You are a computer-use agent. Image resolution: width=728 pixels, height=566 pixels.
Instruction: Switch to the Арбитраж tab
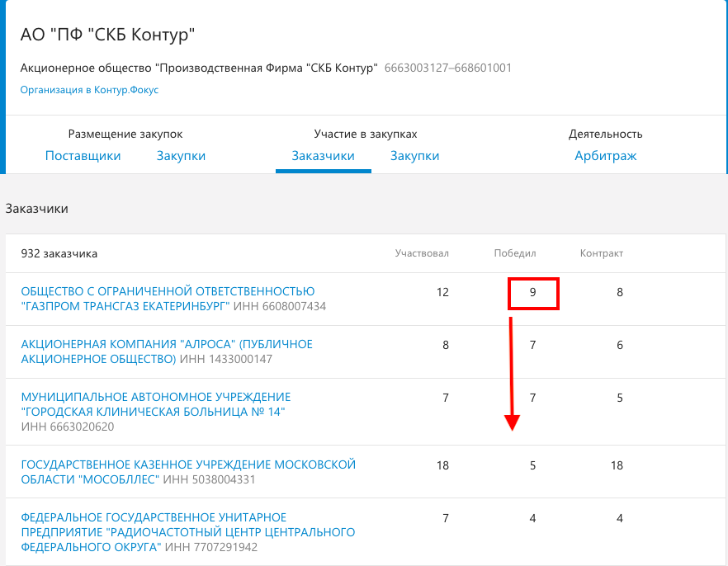click(x=606, y=156)
